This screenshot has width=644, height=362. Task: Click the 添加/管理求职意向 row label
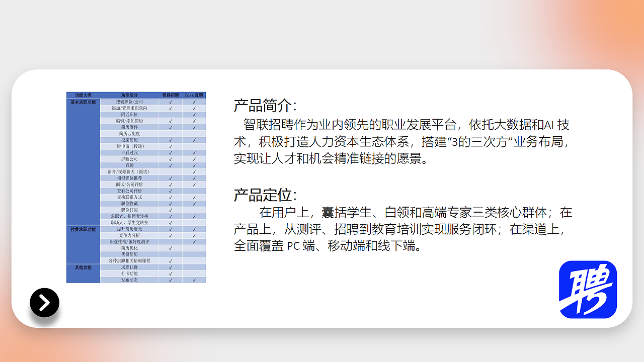point(129,108)
